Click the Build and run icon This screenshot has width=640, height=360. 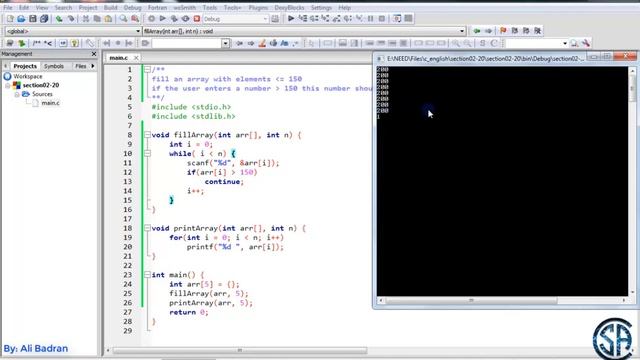pos(174,19)
